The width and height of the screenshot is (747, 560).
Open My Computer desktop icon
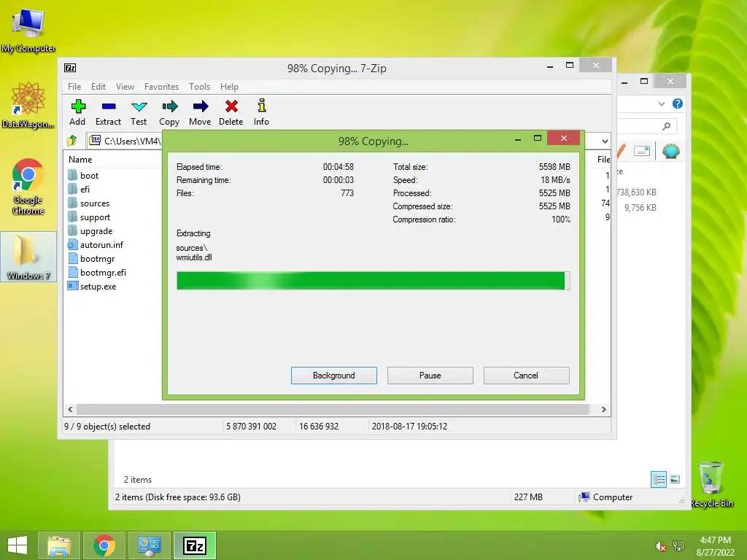tap(28, 31)
